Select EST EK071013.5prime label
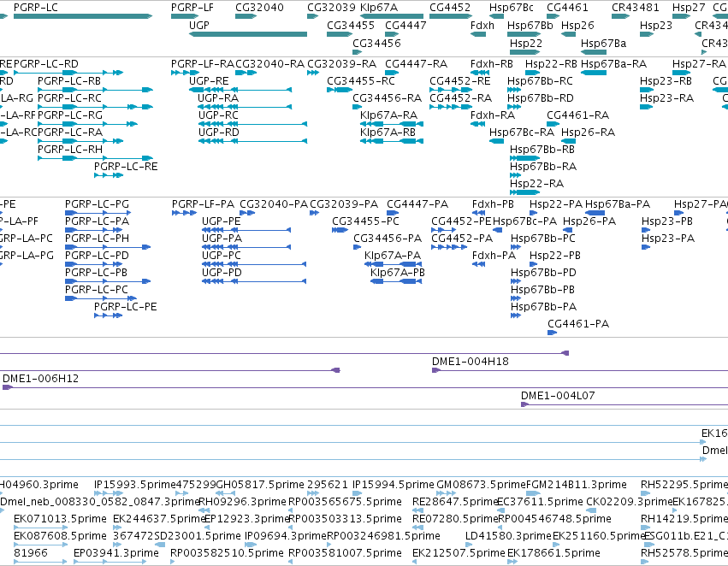The width and height of the screenshot is (728, 566). coord(60,519)
